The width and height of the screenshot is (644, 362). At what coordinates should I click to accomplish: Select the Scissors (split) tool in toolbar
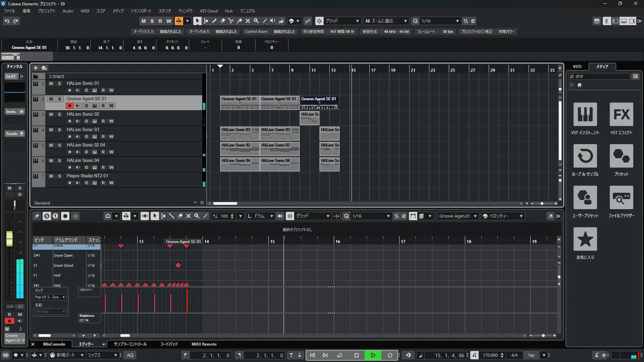[x=231, y=21]
